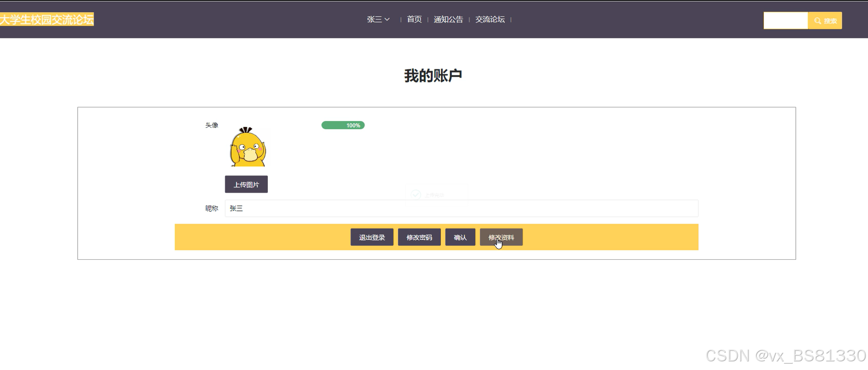Expand the 张三 user dropdown chevron
Image resolution: width=868 pixels, height=370 pixels.
[387, 19]
